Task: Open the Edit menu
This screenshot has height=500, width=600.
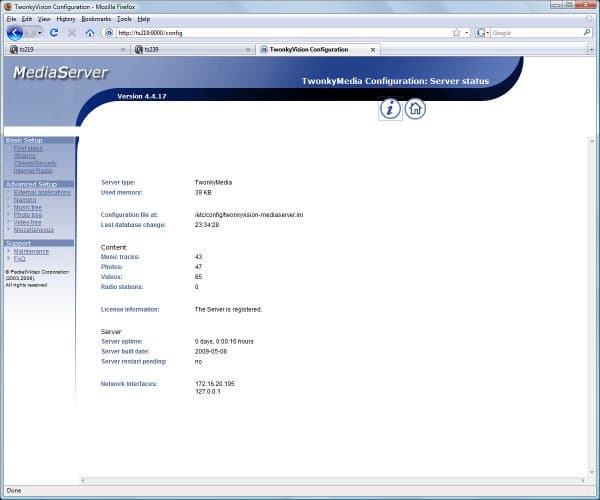Action: [x=26, y=19]
